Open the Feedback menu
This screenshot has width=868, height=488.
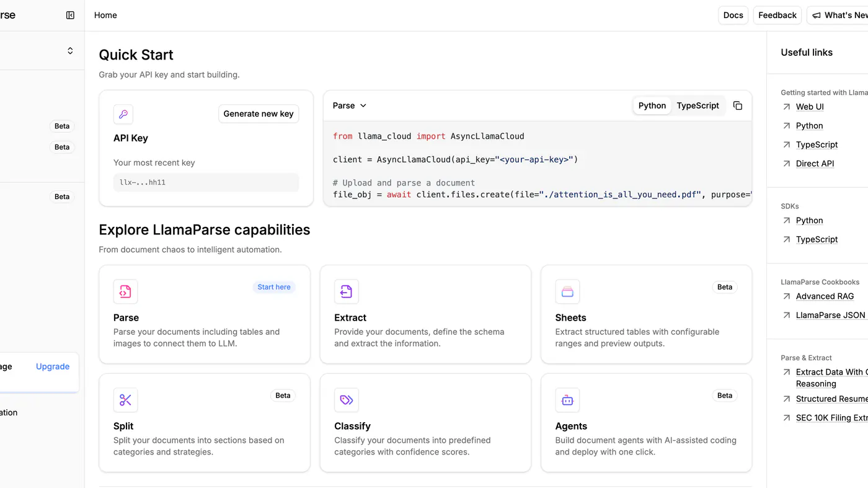tap(777, 15)
